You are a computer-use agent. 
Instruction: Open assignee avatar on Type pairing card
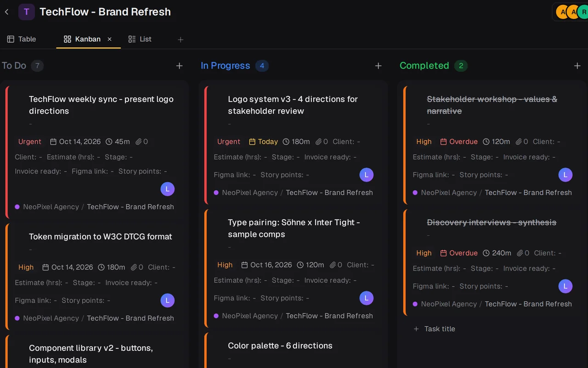367,298
